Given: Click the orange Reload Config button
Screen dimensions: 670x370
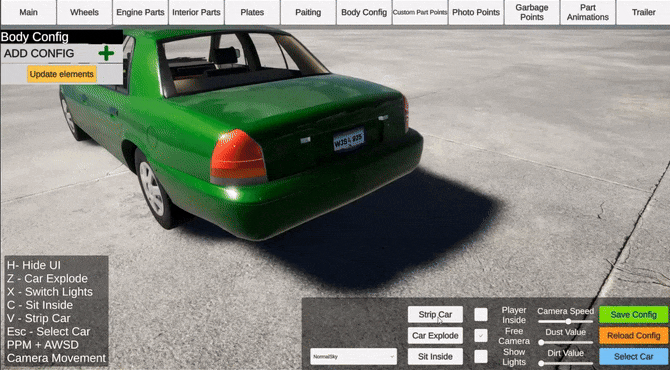Looking at the screenshot, I should [x=633, y=335].
